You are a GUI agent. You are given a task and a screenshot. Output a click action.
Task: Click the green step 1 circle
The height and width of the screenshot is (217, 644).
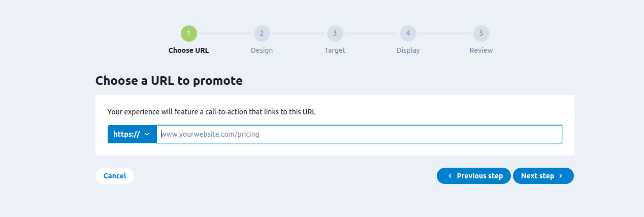click(188, 34)
